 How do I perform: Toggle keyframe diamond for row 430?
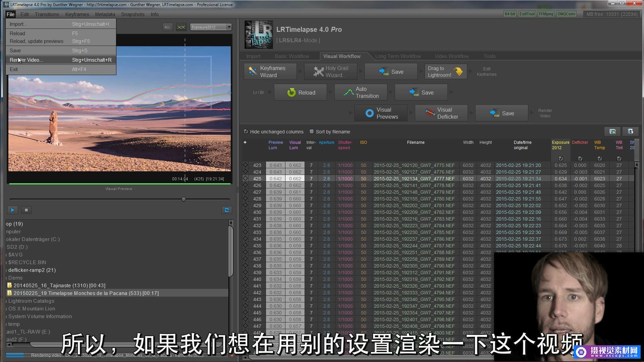click(x=245, y=212)
